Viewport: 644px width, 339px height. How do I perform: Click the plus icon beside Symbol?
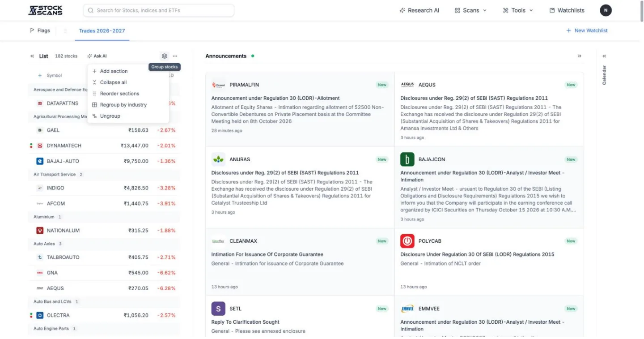[40, 76]
